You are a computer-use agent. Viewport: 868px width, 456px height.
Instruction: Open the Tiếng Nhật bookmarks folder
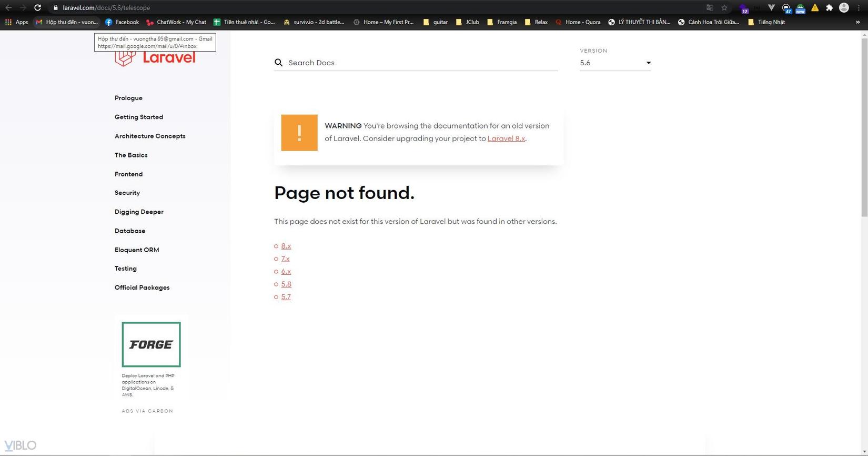(x=766, y=22)
